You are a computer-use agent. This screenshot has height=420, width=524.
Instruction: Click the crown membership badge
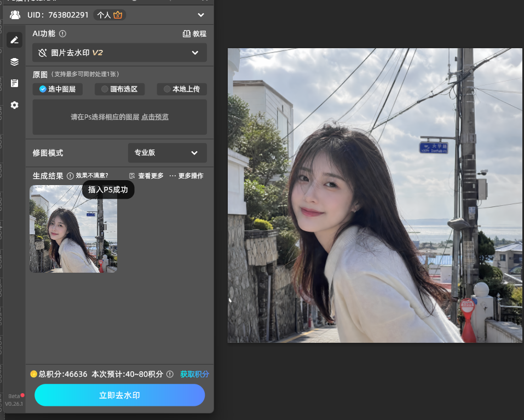[118, 15]
